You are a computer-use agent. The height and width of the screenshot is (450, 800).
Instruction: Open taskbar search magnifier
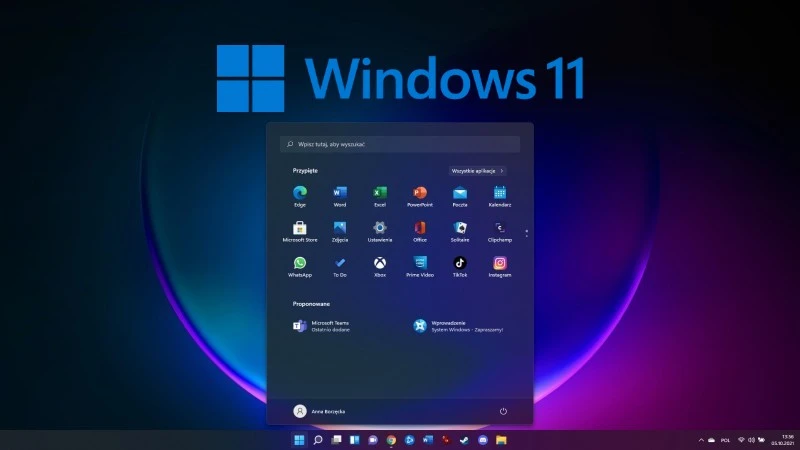tap(318, 440)
